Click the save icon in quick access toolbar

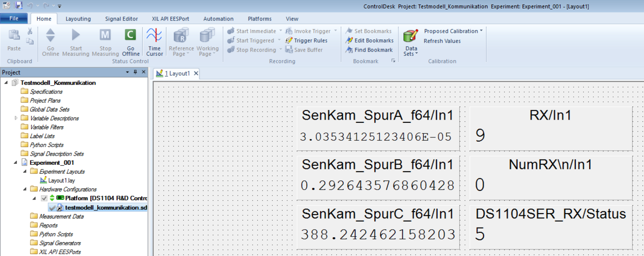coord(19,5)
